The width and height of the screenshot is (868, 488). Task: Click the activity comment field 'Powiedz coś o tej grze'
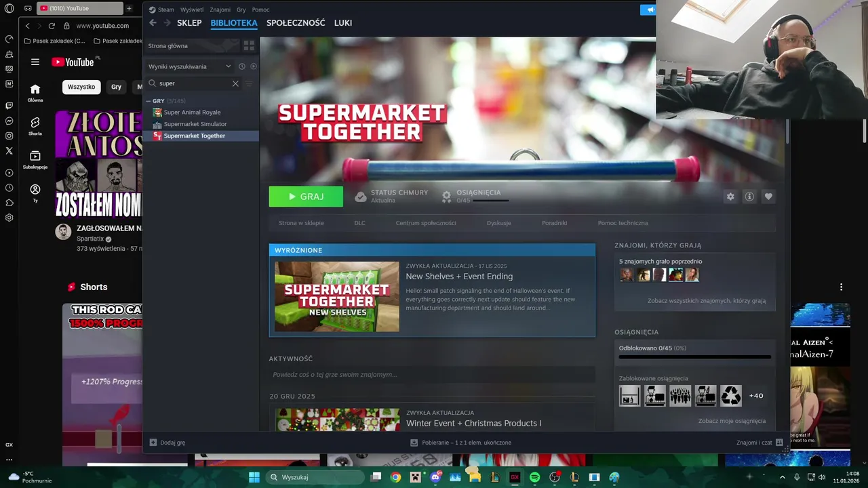[x=432, y=375]
